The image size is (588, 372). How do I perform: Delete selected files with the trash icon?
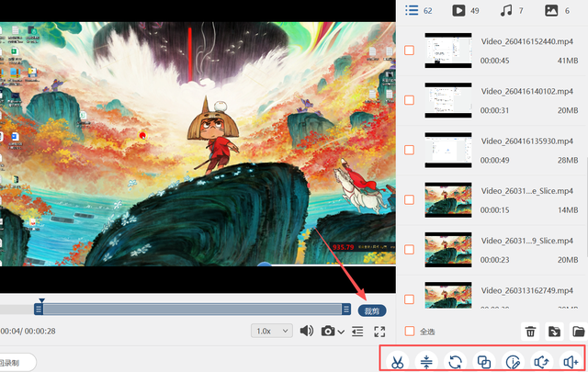pyautogui.click(x=530, y=332)
